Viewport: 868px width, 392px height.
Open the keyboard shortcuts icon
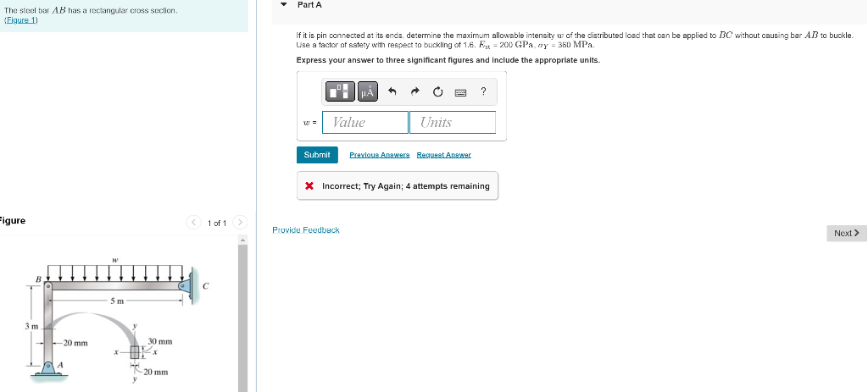[x=461, y=92]
